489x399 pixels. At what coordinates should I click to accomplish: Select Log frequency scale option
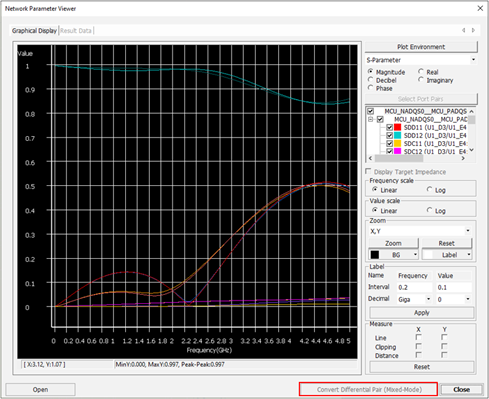430,190
